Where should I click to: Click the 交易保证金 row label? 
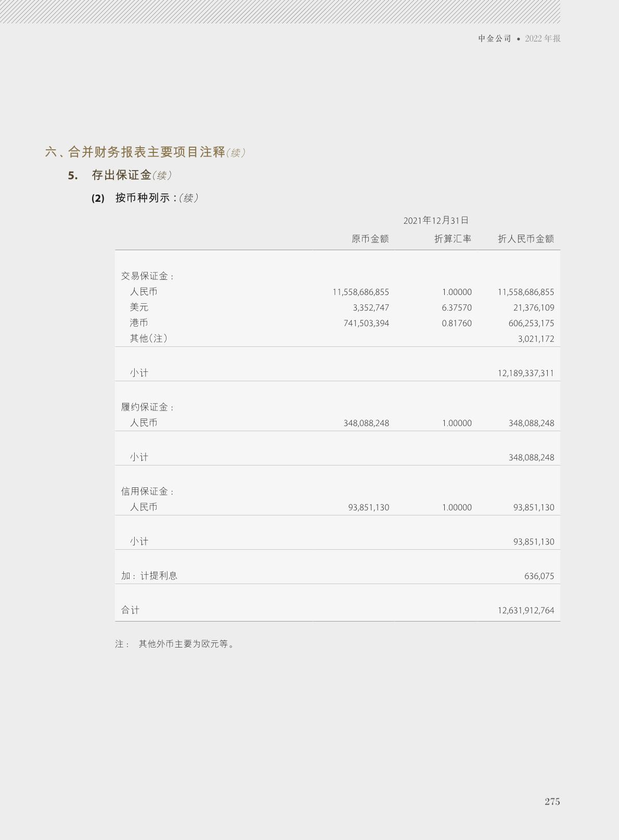pyautogui.click(x=147, y=276)
